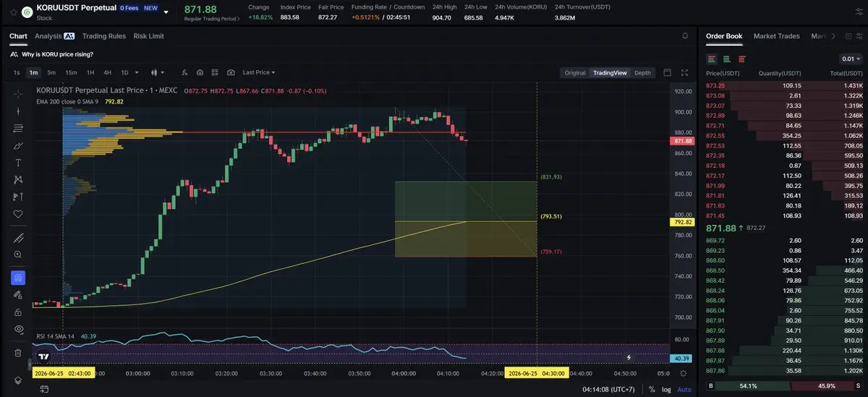The width and height of the screenshot is (868, 397).
Task: Switch to the Order Book tab
Action: pyautogui.click(x=724, y=36)
